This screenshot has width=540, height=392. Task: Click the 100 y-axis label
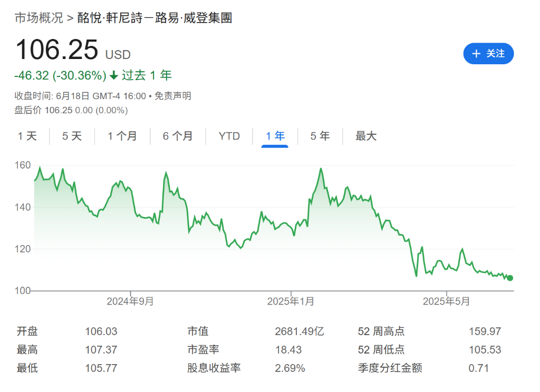[23, 291]
